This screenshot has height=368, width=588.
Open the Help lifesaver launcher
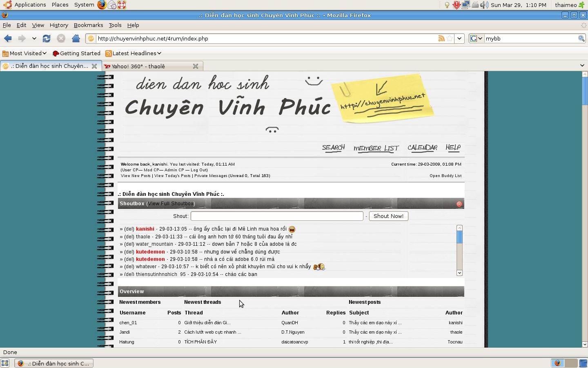point(122,5)
